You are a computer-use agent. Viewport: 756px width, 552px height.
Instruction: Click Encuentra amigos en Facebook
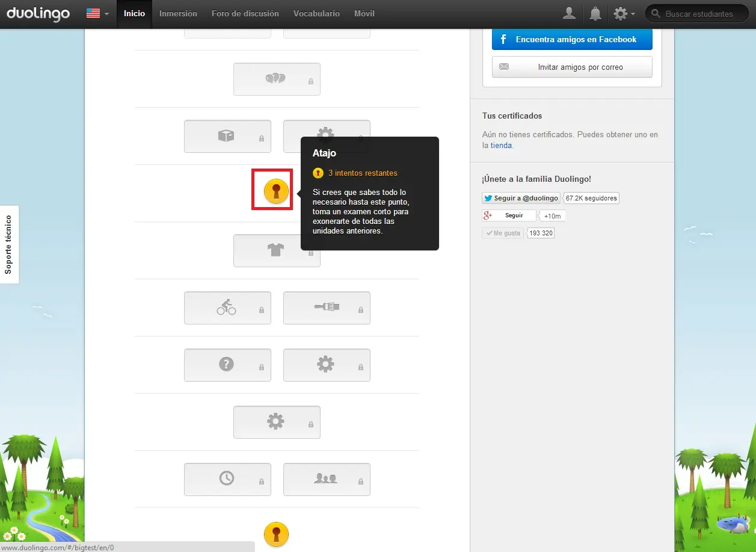tap(572, 39)
